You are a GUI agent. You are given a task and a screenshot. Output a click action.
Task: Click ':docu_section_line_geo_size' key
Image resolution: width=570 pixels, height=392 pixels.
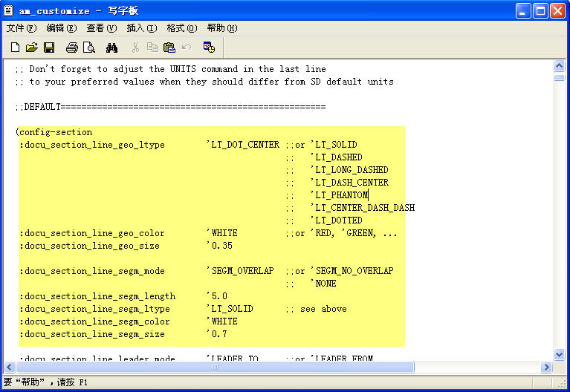89,246
